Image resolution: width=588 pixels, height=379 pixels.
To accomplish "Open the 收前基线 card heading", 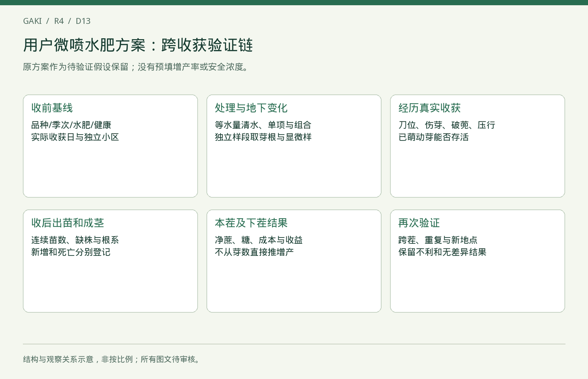I will (x=52, y=108).
